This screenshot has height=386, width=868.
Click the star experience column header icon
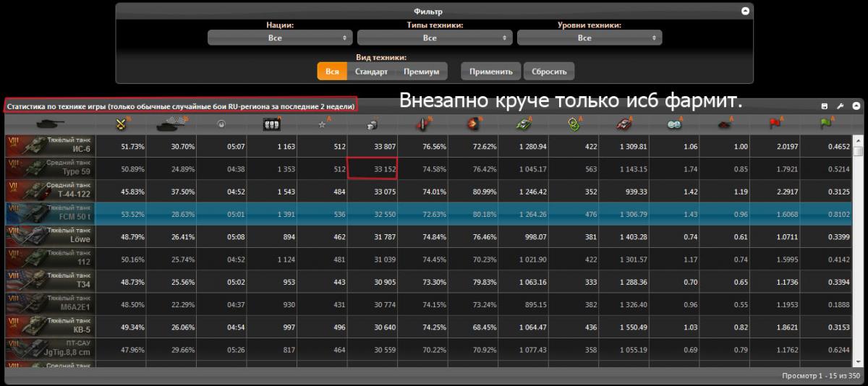click(x=323, y=124)
